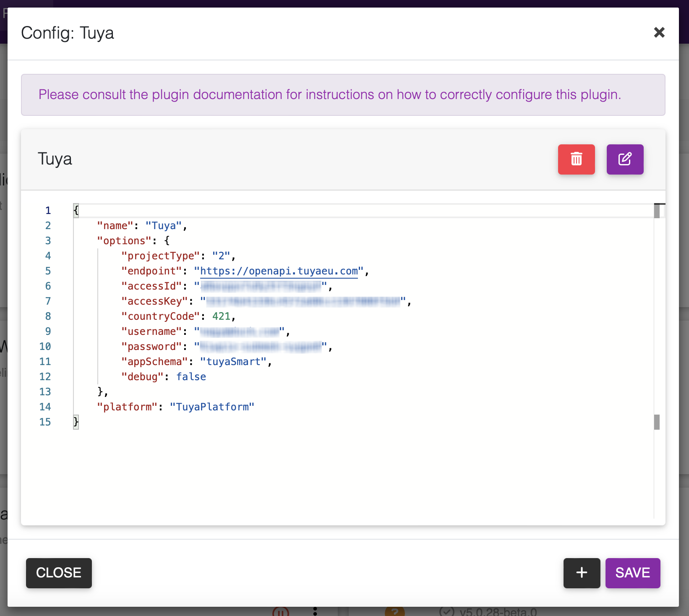Viewport: 689px width, 616px height.
Task: Dismiss the dialog using the X icon
Action: 659,33
